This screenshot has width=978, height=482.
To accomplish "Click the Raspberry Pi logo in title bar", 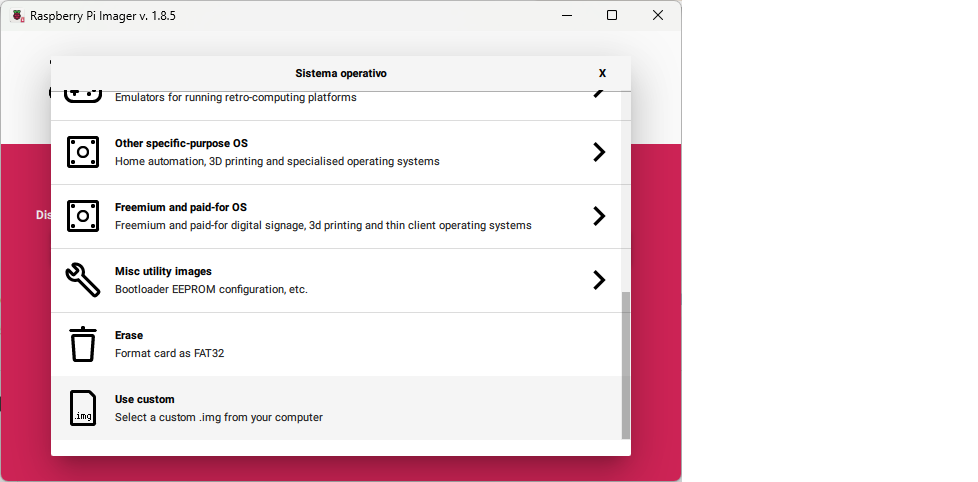I will tap(18, 16).
